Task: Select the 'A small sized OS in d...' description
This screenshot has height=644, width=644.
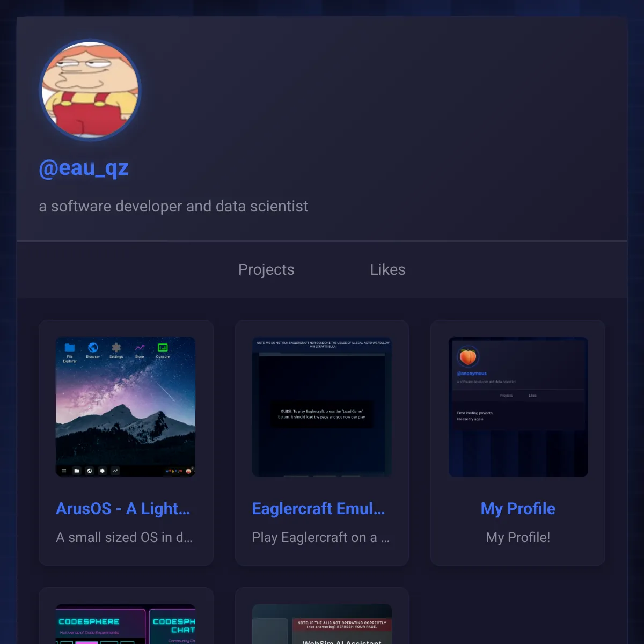Action: (124, 537)
